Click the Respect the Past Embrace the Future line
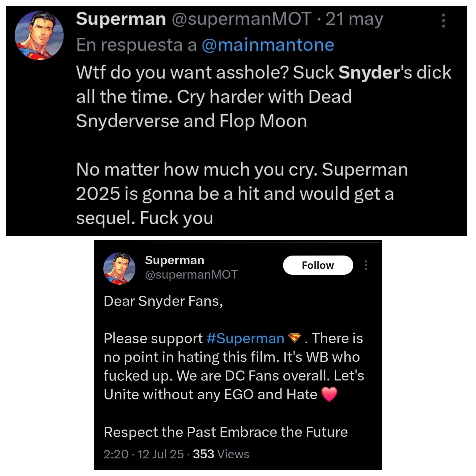This screenshot has height=476, width=476. tap(226, 432)
